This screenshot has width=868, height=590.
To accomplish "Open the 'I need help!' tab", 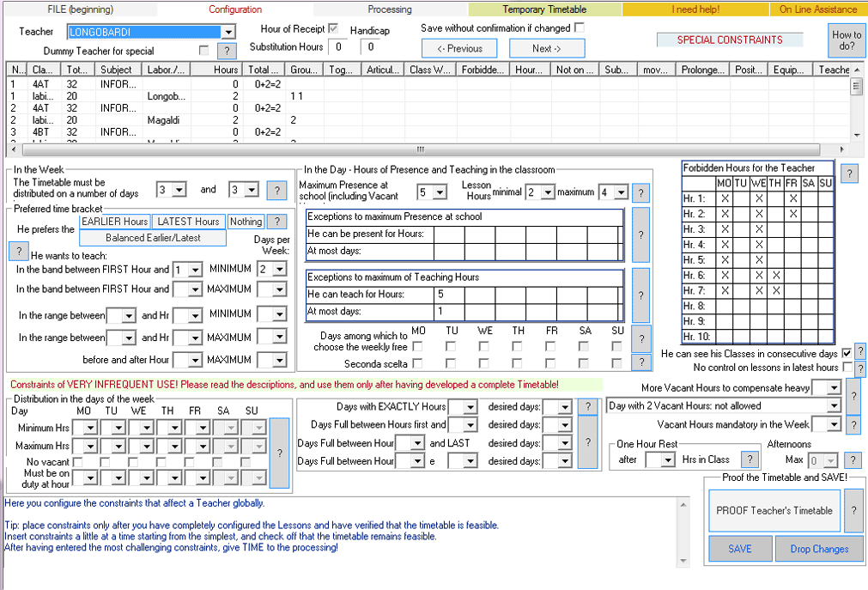I will pyautogui.click(x=695, y=9).
